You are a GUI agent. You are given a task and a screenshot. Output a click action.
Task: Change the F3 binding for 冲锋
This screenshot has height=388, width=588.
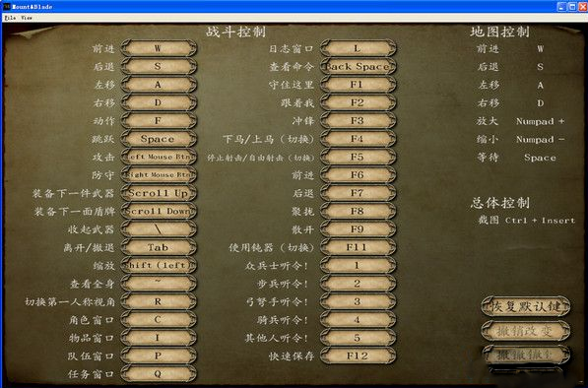pos(358,121)
